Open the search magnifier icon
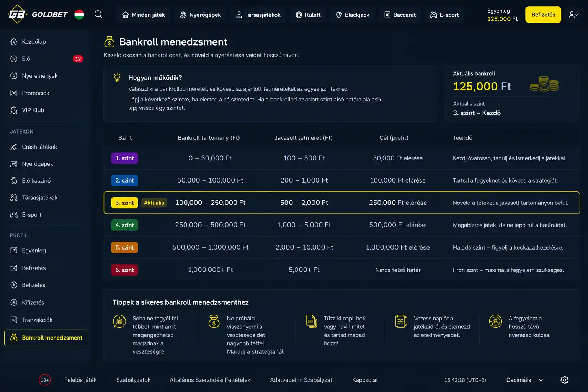Viewport: 588px width, 392px height. [x=98, y=15]
